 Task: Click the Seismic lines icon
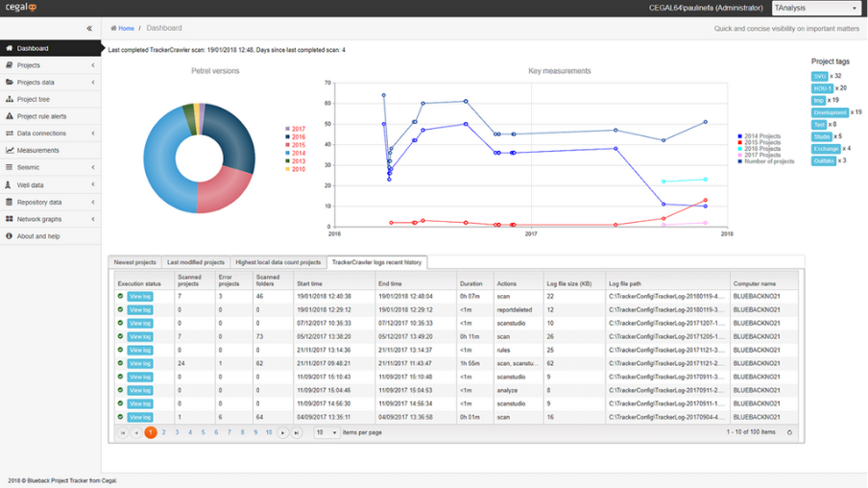10,167
